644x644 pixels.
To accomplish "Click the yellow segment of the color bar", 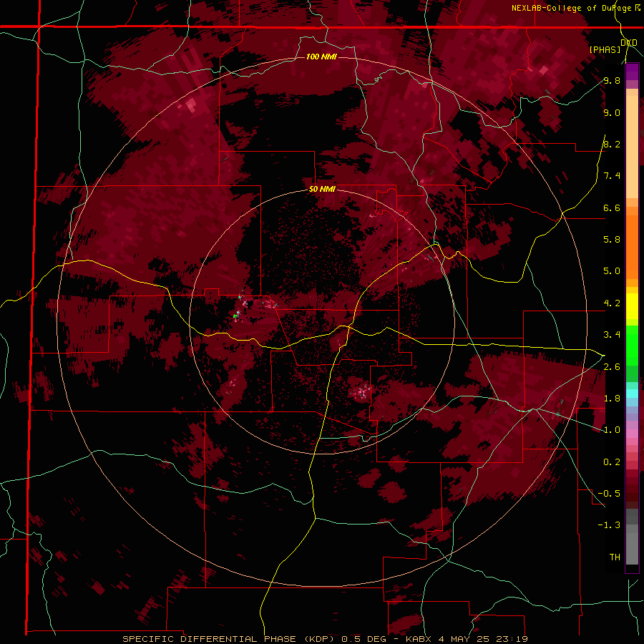I will point(632,306).
